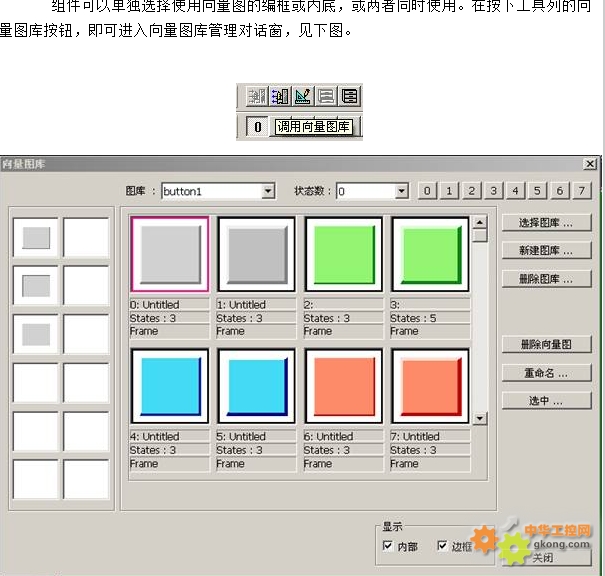The image size is (605, 576).
Task: Toggle the 边框 display checkbox
Action: pos(442,547)
